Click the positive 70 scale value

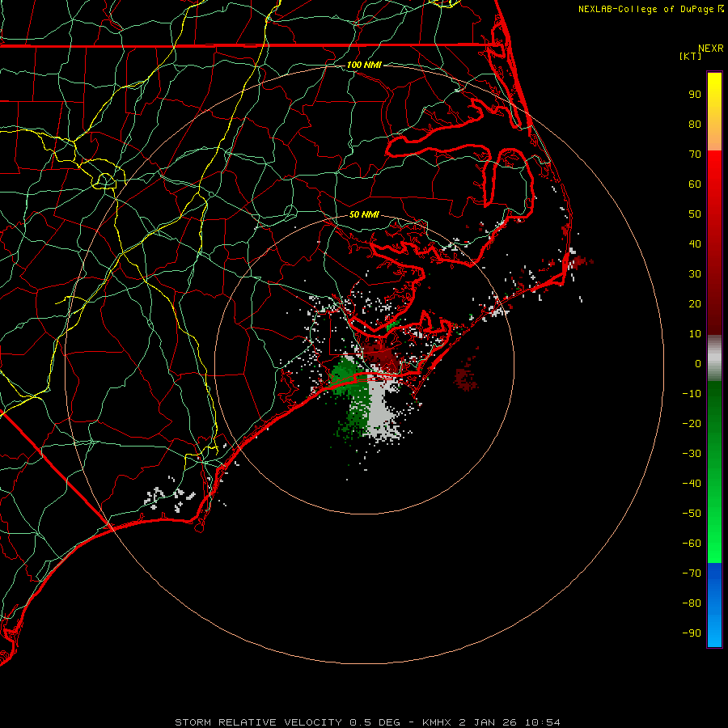695,154
